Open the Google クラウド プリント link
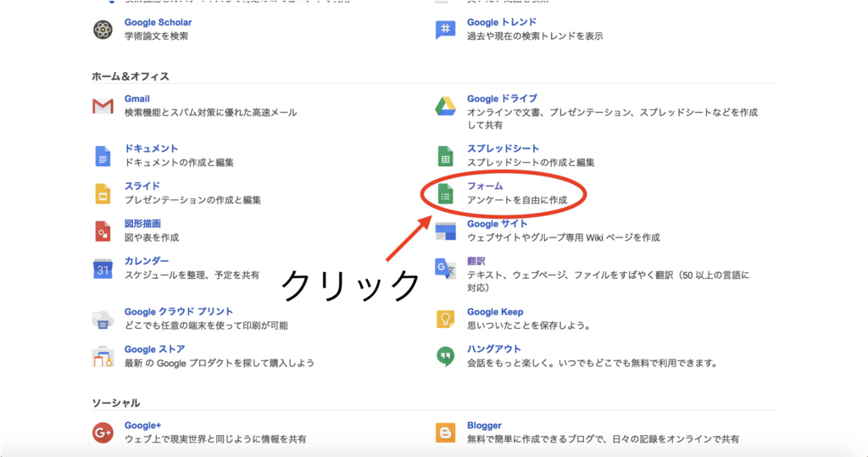The image size is (868, 457). (178, 312)
